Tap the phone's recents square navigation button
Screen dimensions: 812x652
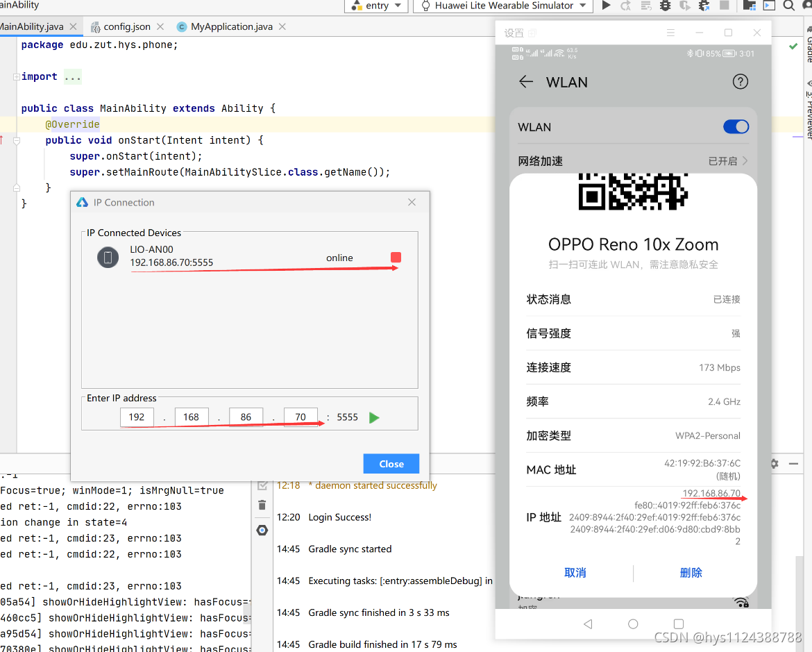678,624
